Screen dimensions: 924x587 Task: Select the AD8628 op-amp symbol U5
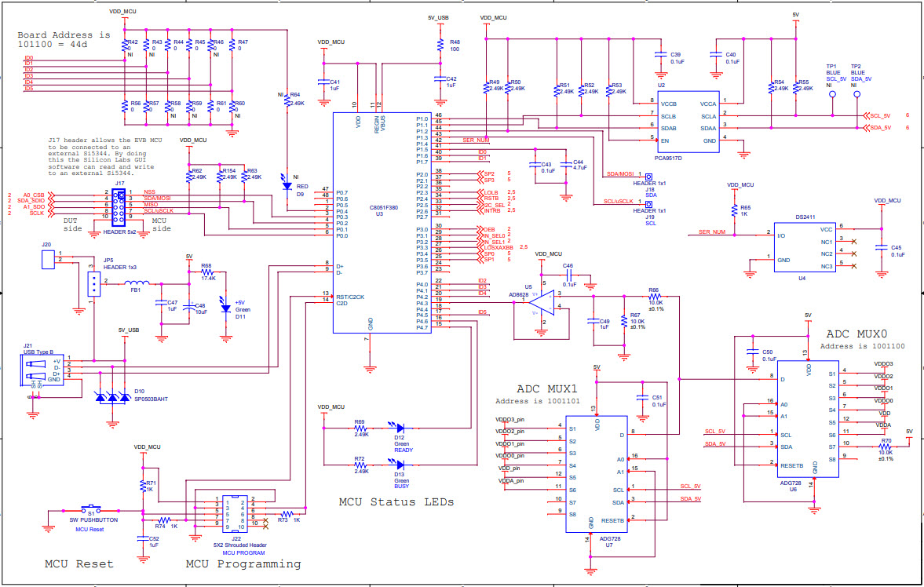[x=542, y=302]
